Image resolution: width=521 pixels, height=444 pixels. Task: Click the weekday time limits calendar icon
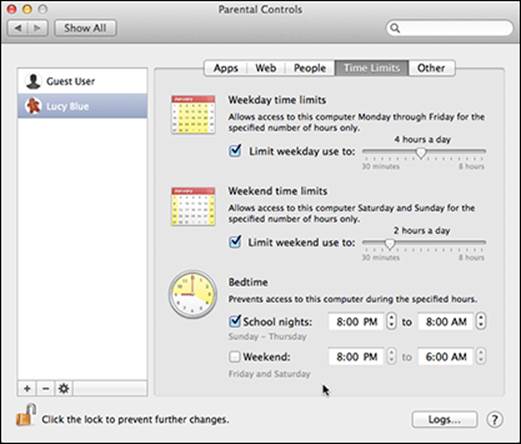[193, 114]
